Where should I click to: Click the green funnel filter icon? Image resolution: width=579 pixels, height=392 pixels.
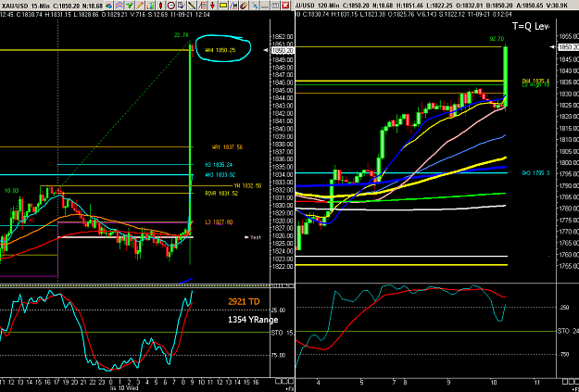click(130, 6)
